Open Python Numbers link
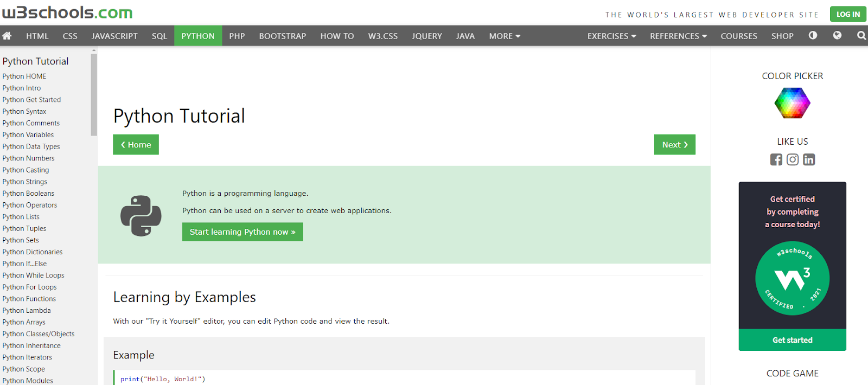Viewport: 868px width, 385px height. click(x=28, y=158)
